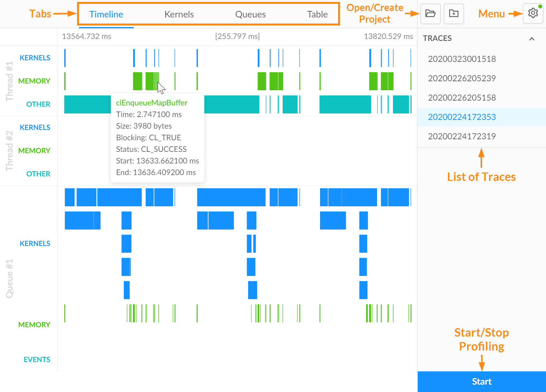Click Thread #2 KERNELS row label
This screenshot has width=546, height=392.
tap(35, 127)
